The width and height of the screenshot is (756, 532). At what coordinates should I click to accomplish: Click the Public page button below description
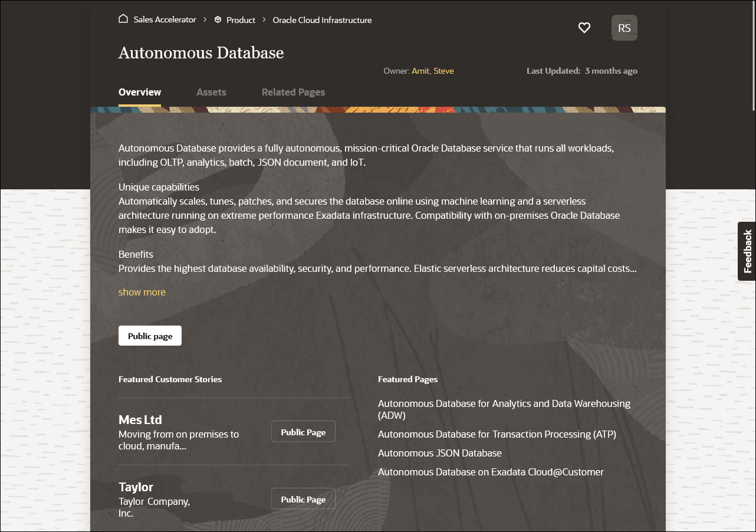coord(150,335)
